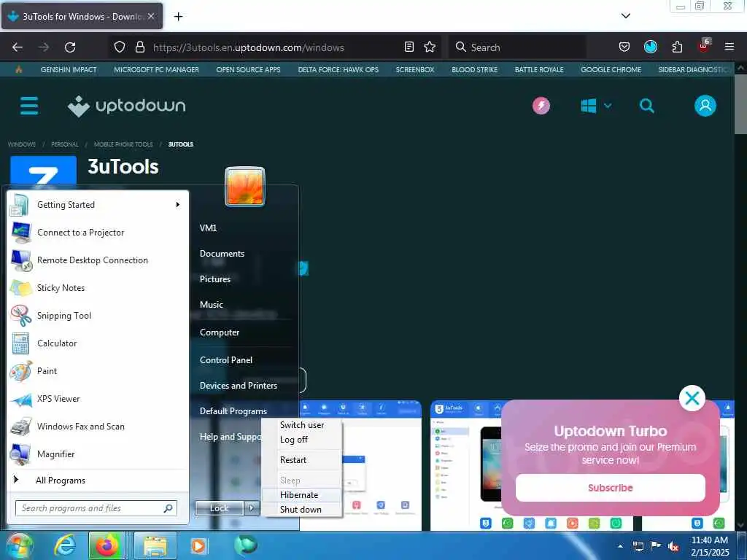
Task: Open Delta Force: Hawk Ops link
Action: (x=338, y=69)
